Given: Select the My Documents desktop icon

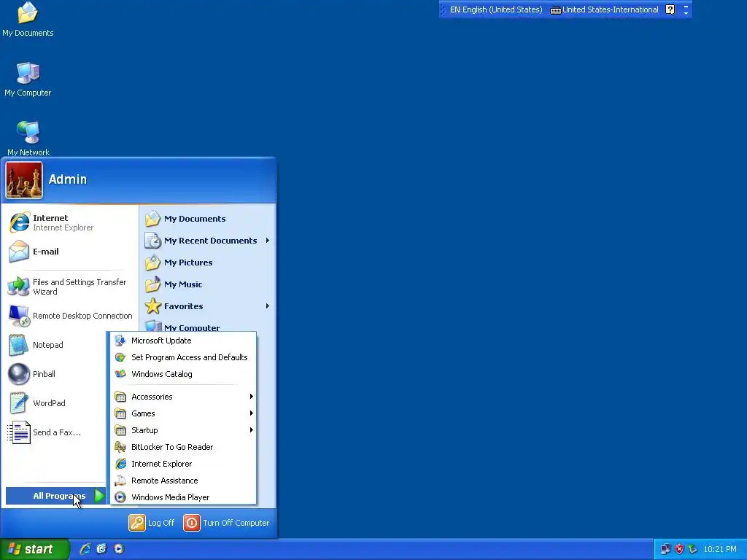Looking at the screenshot, I should click(x=28, y=20).
